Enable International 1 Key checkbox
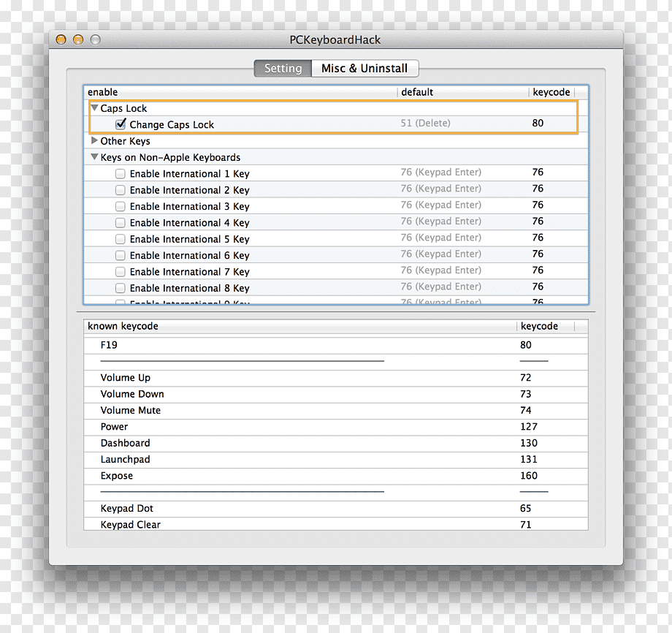The width and height of the screenshot is (672, 633). point(121,174)
